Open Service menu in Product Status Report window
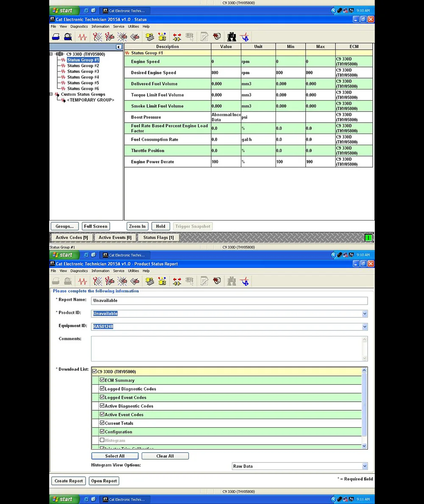Image resolution: width=424 pixels, height=504 pixels. tap(119, 271)
